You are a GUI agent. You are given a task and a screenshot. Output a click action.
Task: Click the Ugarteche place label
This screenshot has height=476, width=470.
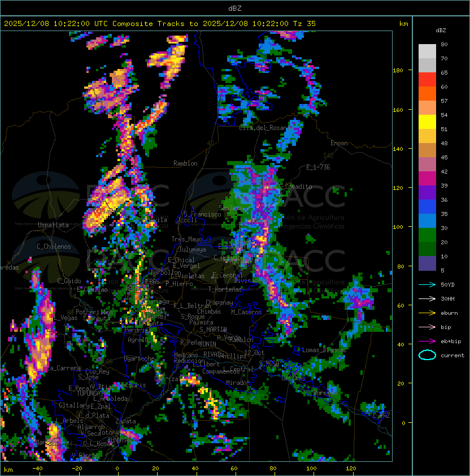(140, 358)
